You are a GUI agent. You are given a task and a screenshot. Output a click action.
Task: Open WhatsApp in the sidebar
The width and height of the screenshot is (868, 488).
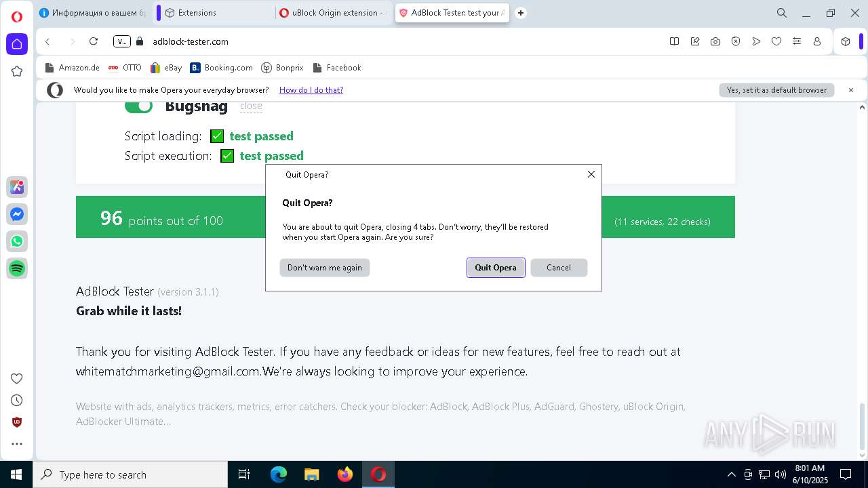17,241
